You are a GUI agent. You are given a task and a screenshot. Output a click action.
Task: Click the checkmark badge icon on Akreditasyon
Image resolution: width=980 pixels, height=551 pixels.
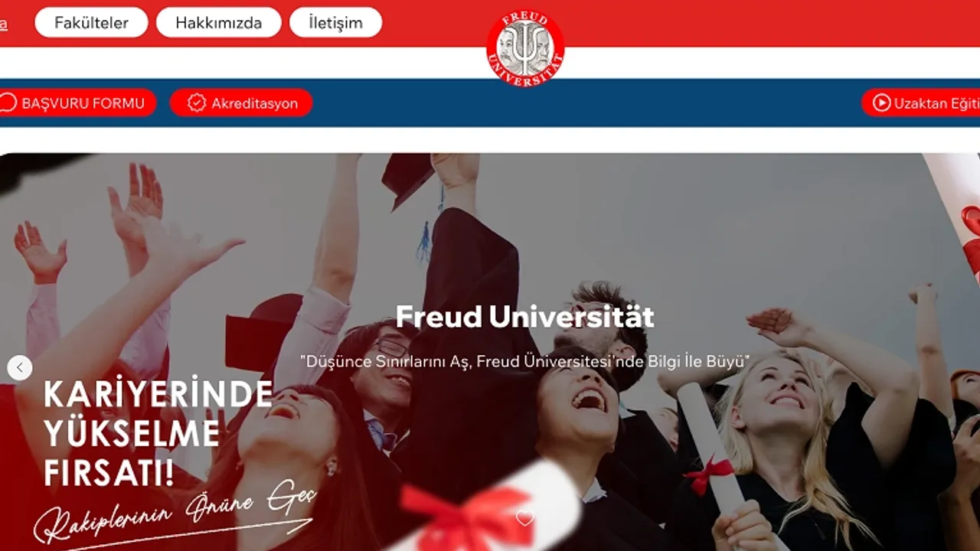(x=197, y=103)
